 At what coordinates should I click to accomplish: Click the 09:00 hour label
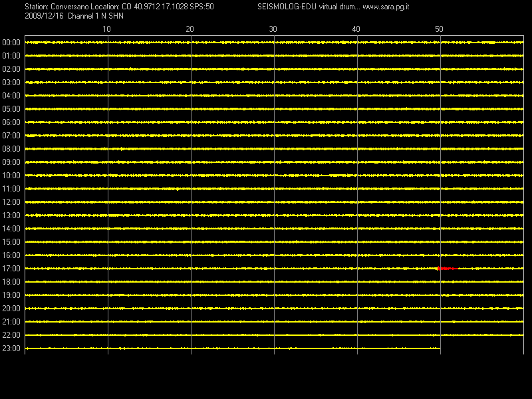click(x=11, y=162)
